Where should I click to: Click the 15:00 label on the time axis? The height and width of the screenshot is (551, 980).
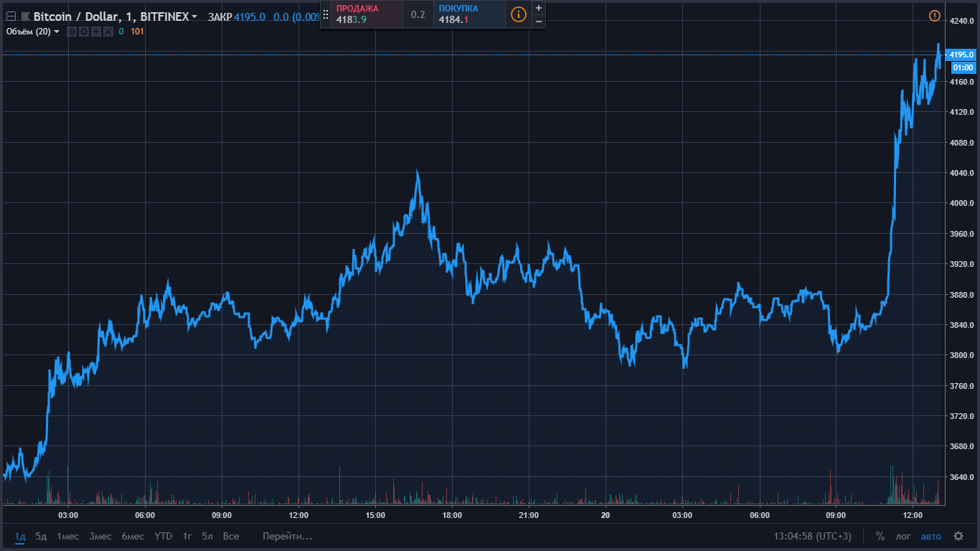point(375,515)
